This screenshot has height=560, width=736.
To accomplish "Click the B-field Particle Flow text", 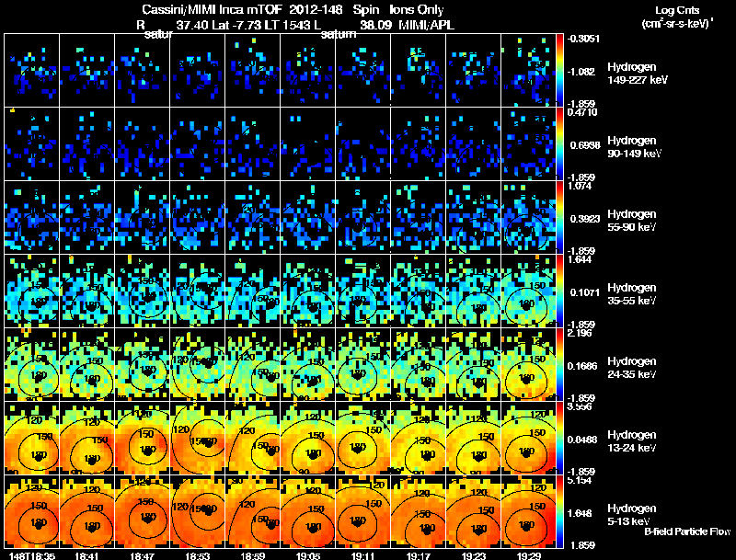I will (x=687, y=531).
